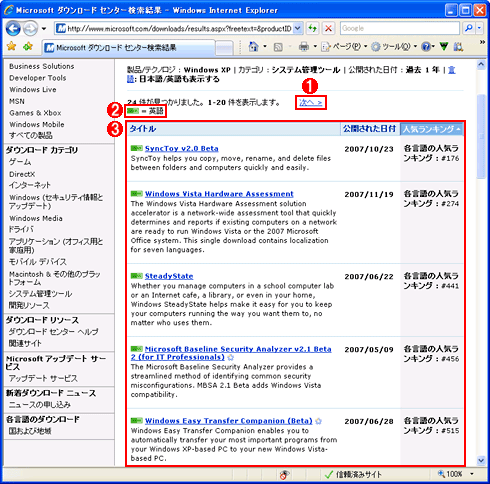
Task: Select Games & Xbox in the sidebar
Action: tap(35, 113)
